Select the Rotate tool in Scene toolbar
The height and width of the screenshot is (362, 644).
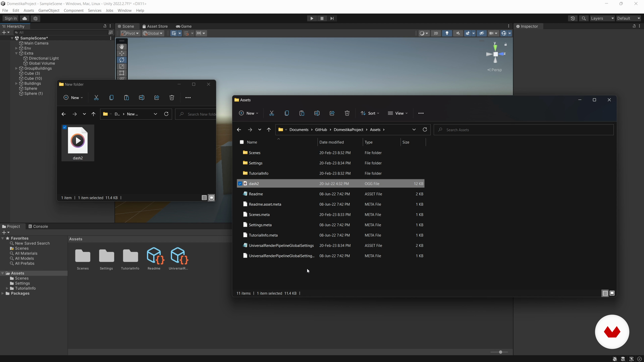point(122,60)
